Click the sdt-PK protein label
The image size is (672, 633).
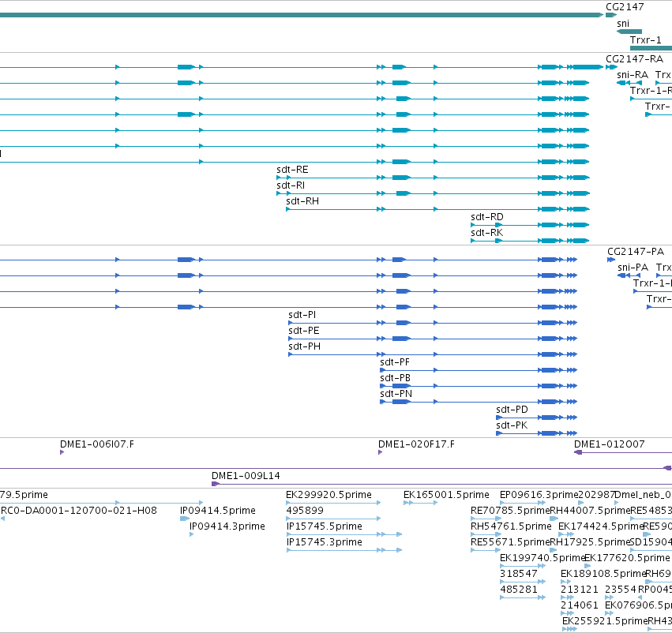[512, 425]
